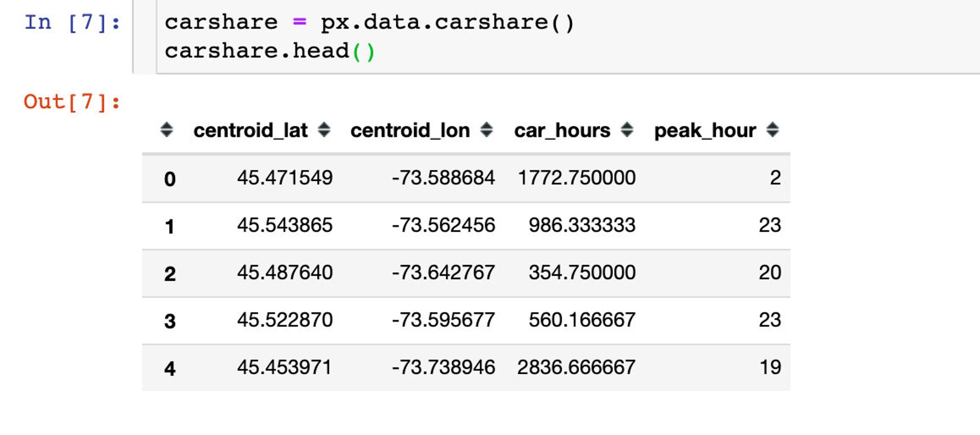Click cell value 45.487640
The height and width of the screenshot is (435, 980).
[285, 272]
